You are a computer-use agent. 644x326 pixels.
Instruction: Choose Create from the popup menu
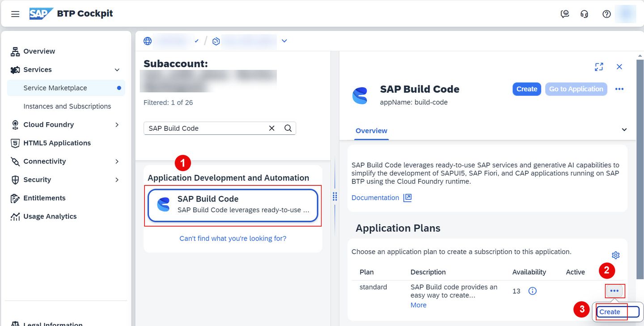(617, 312)
